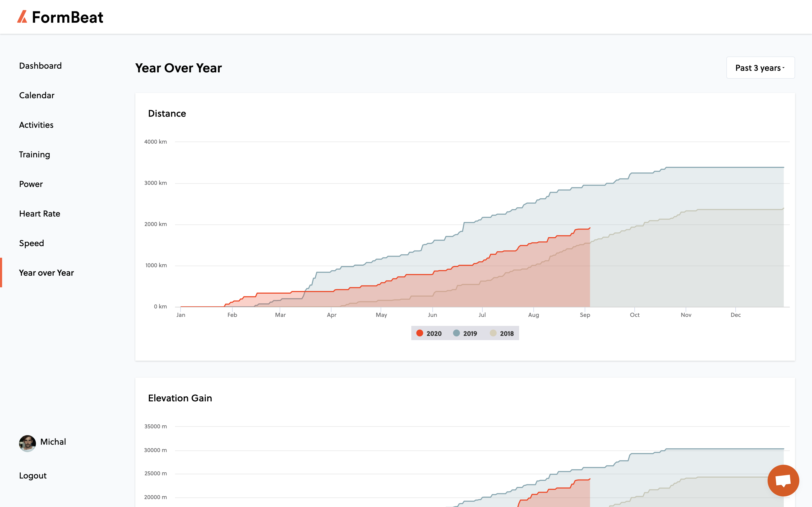Screen dimensions: 812x507
Task: Select Speed in the sidebar
Action: pyautogui.click(x=31, y=243)
